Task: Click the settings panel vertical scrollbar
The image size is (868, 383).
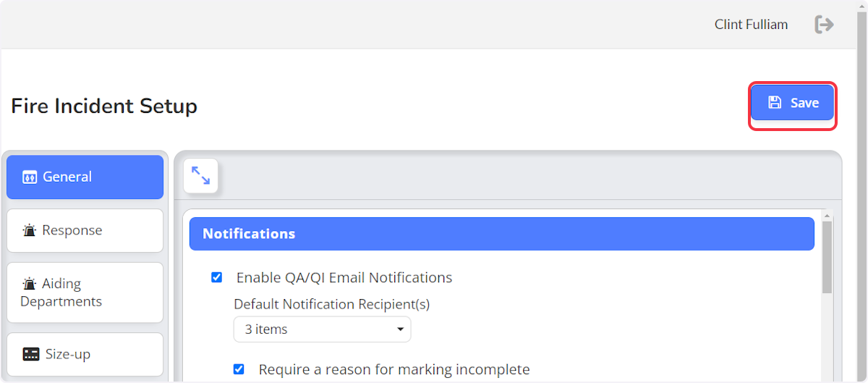Action: (x=827, y=295)
